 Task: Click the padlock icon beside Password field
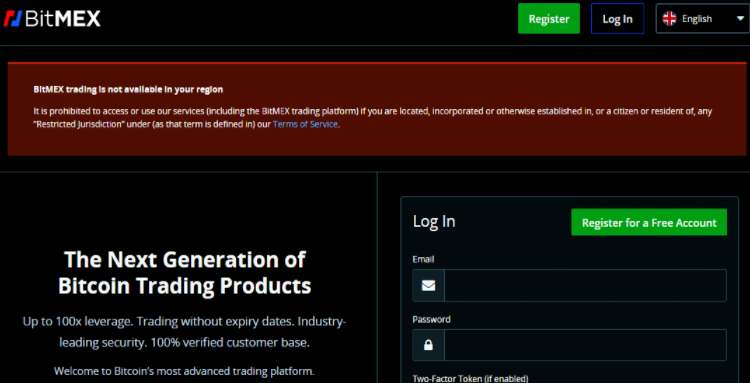[x=428, y=345]
